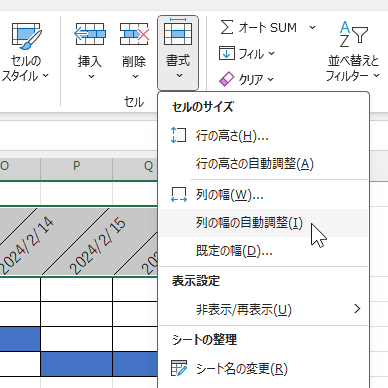Select column P header

point(76,166)
